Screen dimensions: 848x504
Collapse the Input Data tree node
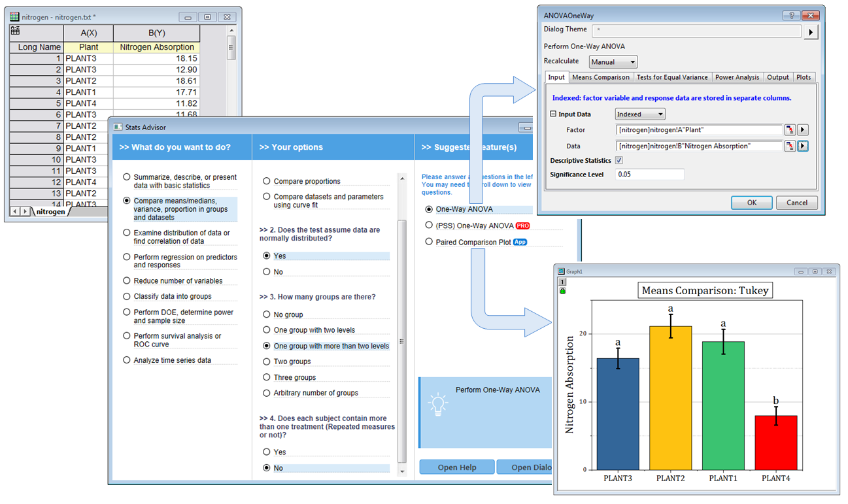(553, 114)
